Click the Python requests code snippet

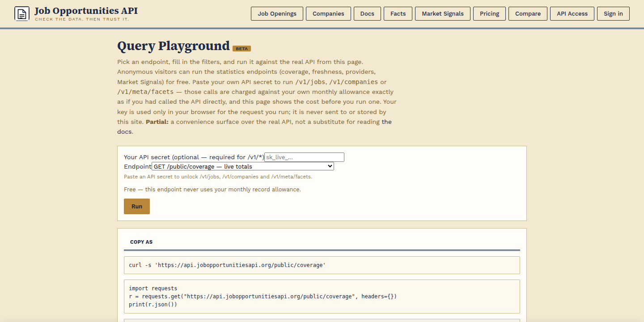(x=322, y=297)
